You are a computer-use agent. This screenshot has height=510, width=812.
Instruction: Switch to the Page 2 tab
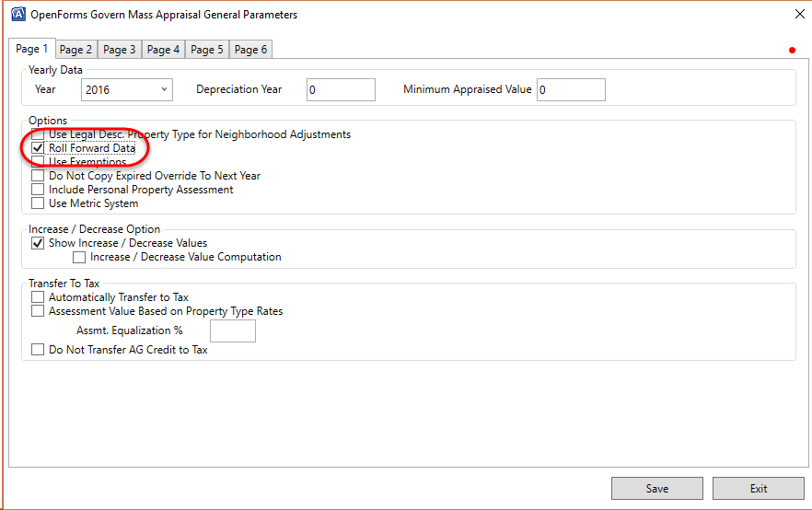pyautogui.click(x=75, y=50)
